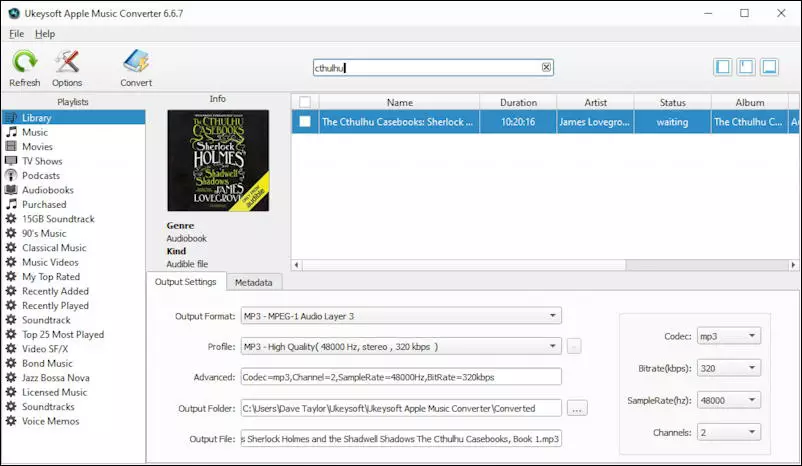Sort the list by Duration column header
The image size is (802, 466).
pyautogui.click(x=518, y=102)
